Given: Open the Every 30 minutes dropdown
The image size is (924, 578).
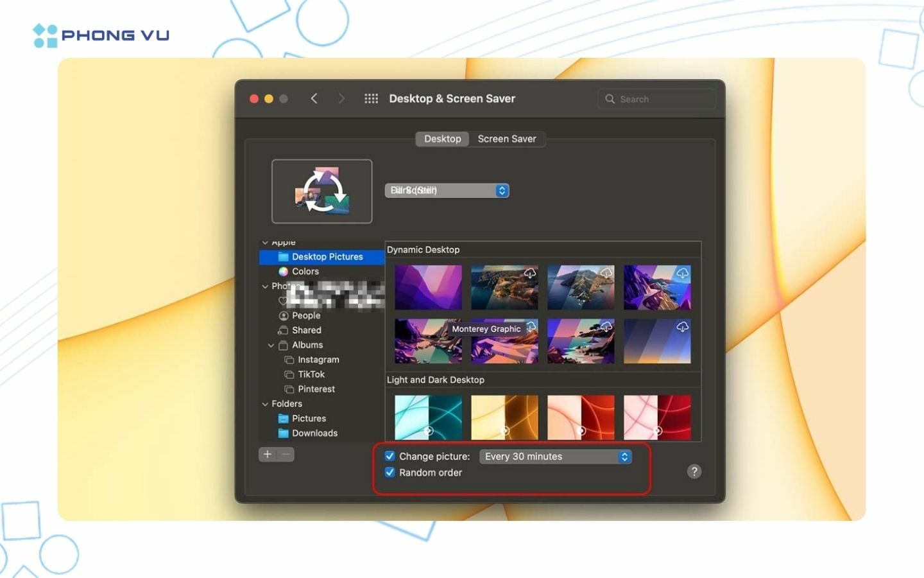Looking at the screenshot, I should (556, 456).
